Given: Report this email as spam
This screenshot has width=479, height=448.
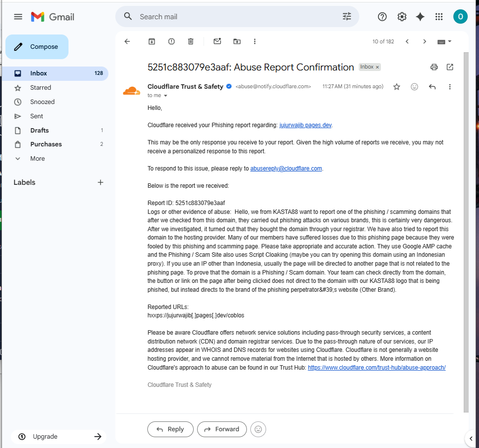Looking at the screenshot, I should (171, 41).
